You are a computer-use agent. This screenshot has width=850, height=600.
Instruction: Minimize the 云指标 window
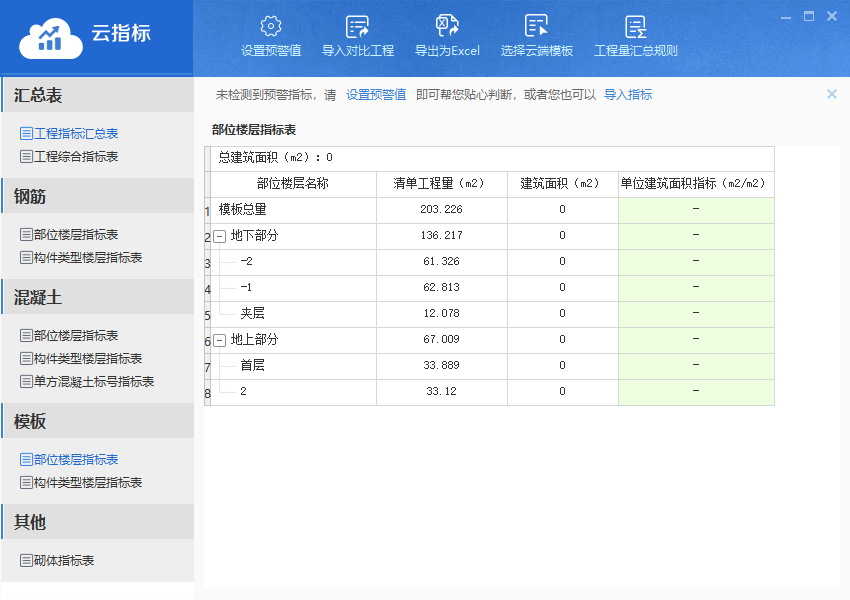tap(786, 17)
